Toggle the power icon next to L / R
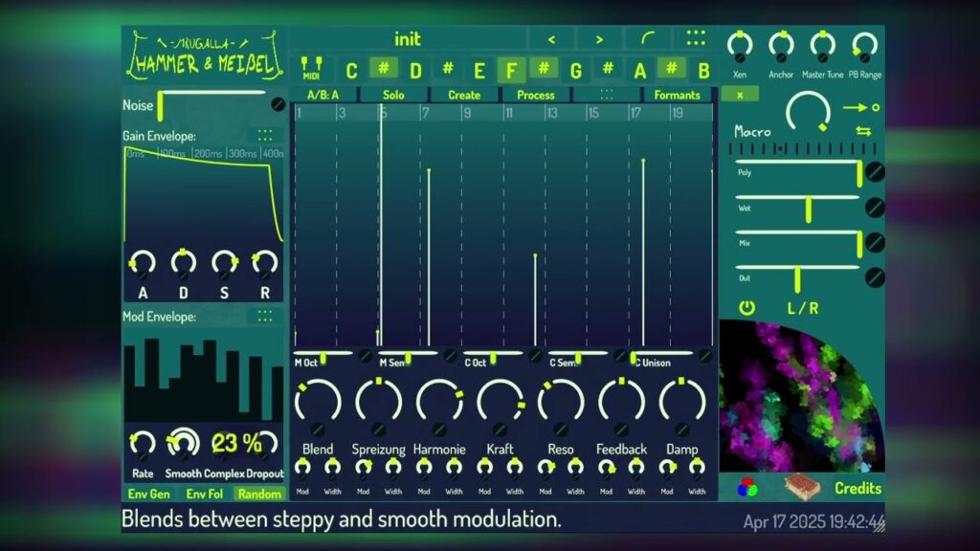Image resolution: width=980 pixels, height=551 pixels. tap(746, 307)
